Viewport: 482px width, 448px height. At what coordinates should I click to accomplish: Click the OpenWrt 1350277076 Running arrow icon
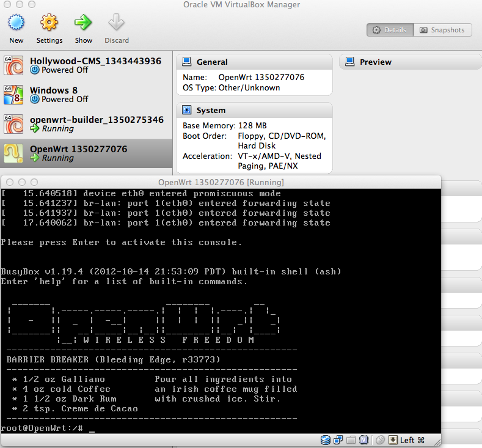pos(35,158)
